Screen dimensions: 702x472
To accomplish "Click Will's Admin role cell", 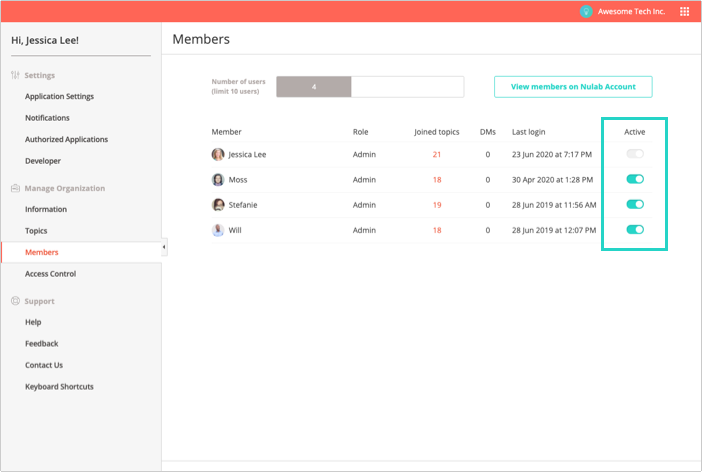I will pos(364,230).
